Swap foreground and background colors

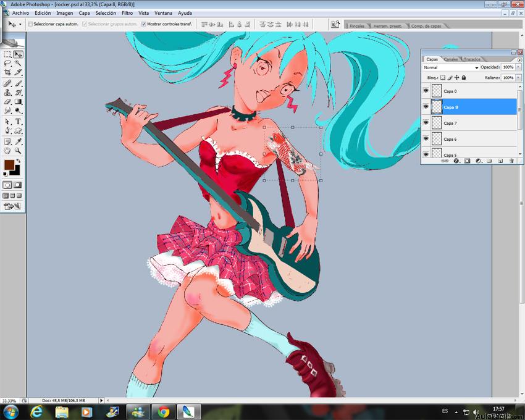19,161
